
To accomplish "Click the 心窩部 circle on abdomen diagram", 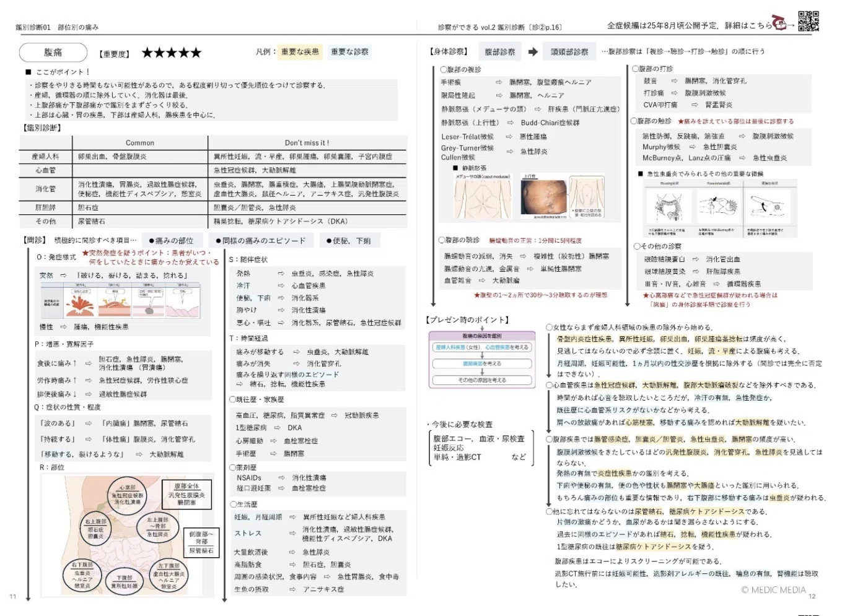I will click(127, 495).
